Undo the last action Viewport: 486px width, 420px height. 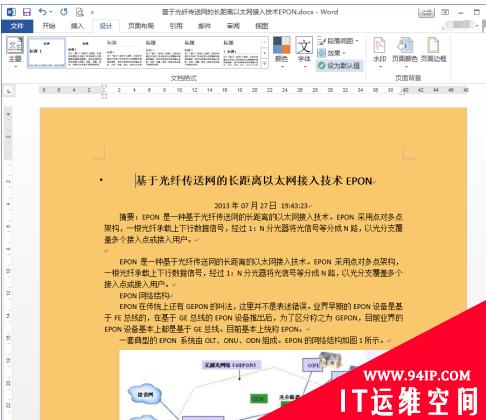42,12
